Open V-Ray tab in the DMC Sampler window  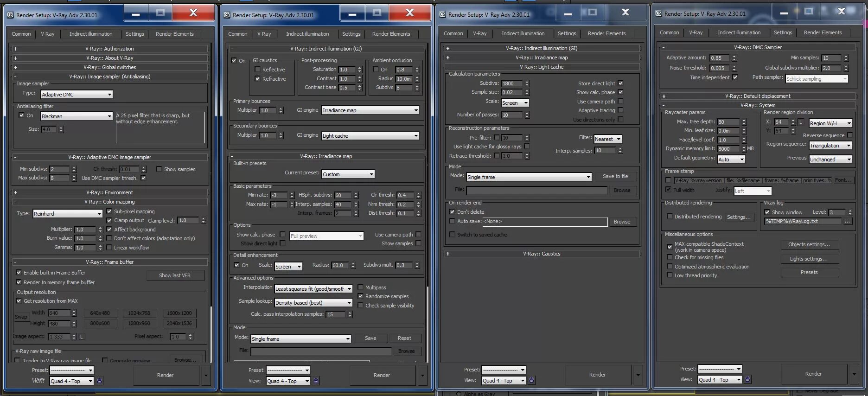coord(696,32)
